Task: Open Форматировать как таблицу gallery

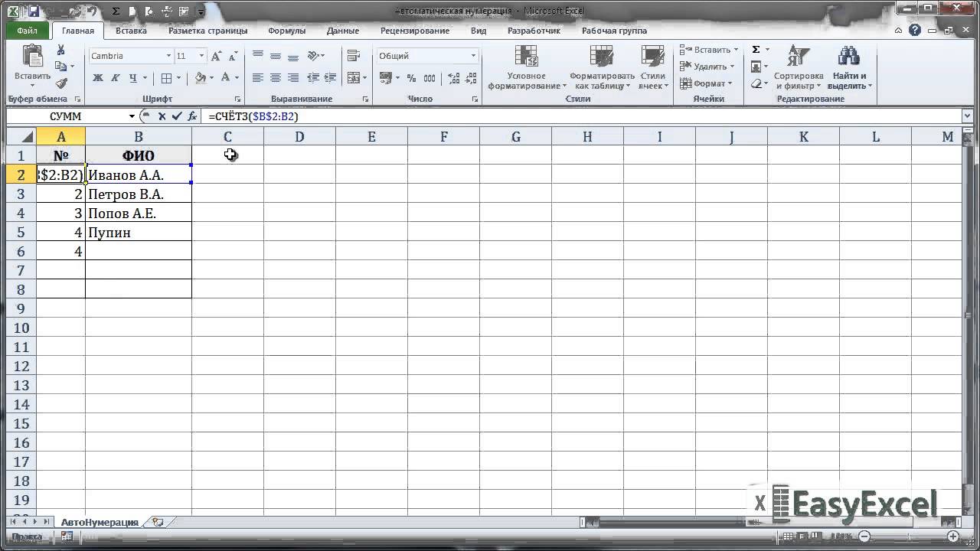Action: [602, 67]
